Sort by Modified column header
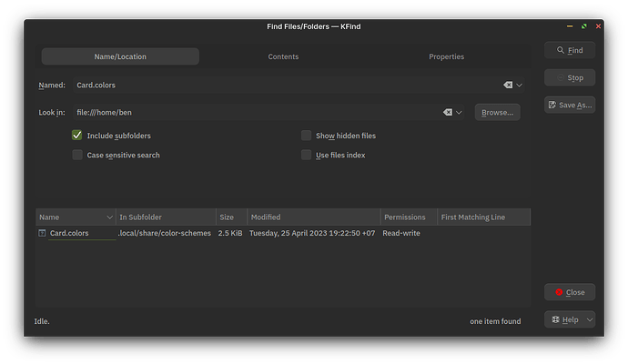 pos(314,217)
